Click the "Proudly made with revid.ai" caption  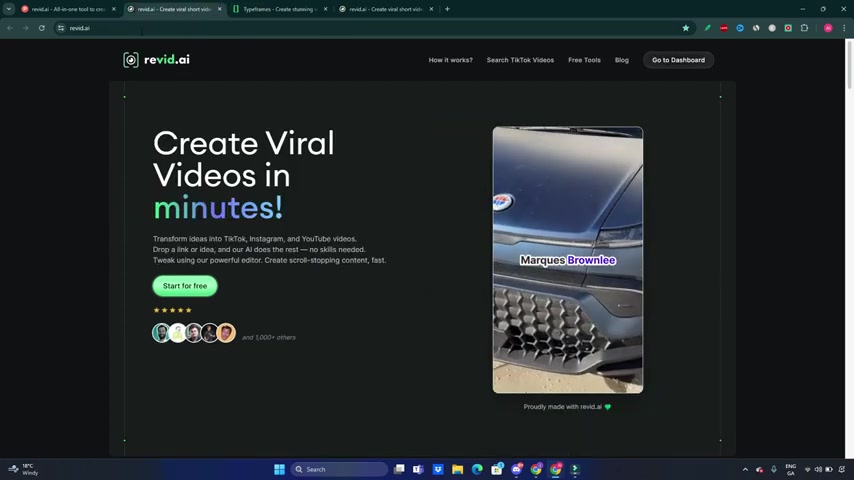point(567,406)
